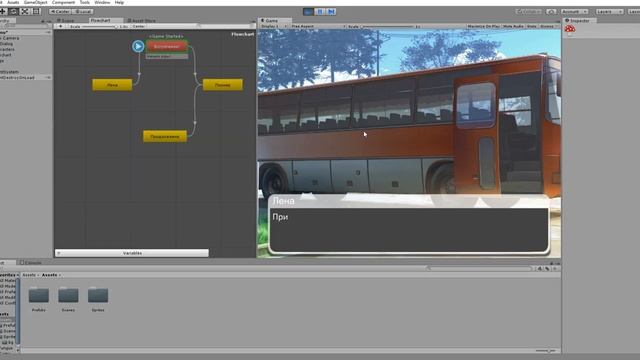This screenshot has width=640, height=360.
Task: Click Assets breadcrumb in Project panel
Action: point(29,275)
